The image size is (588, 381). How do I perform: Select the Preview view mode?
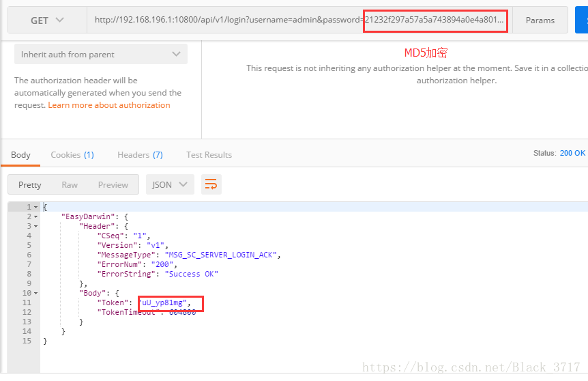(x=113, y=184)
